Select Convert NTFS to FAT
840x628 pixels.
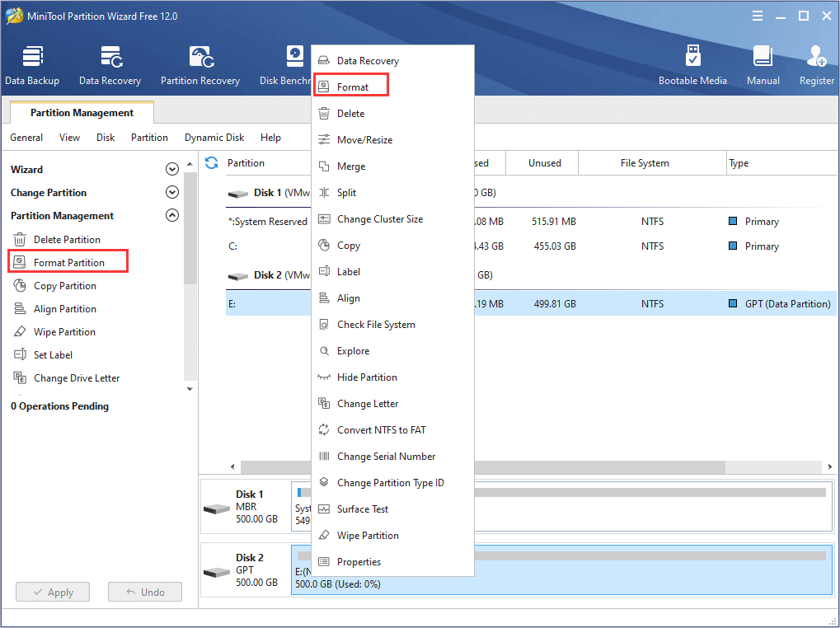[x=392, y=430]
